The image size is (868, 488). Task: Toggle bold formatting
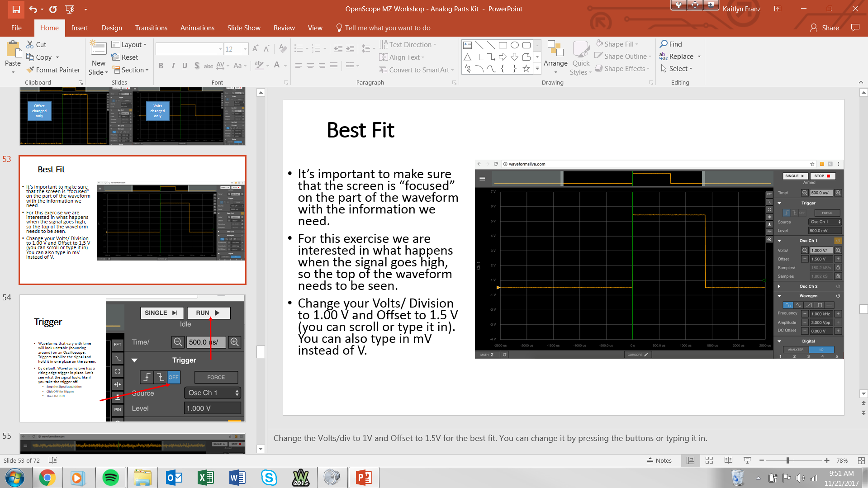pyautogui.click(x=161, y=65)
